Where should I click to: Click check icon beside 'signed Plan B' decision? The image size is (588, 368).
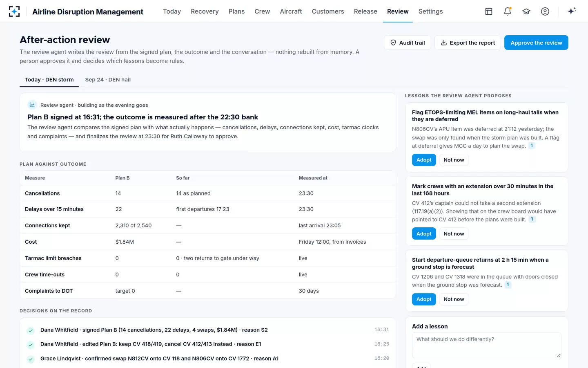tap(31, 330)
